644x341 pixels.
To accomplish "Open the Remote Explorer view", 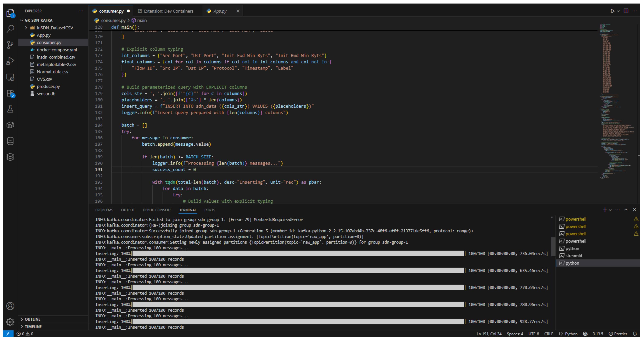I will [10, 77].
